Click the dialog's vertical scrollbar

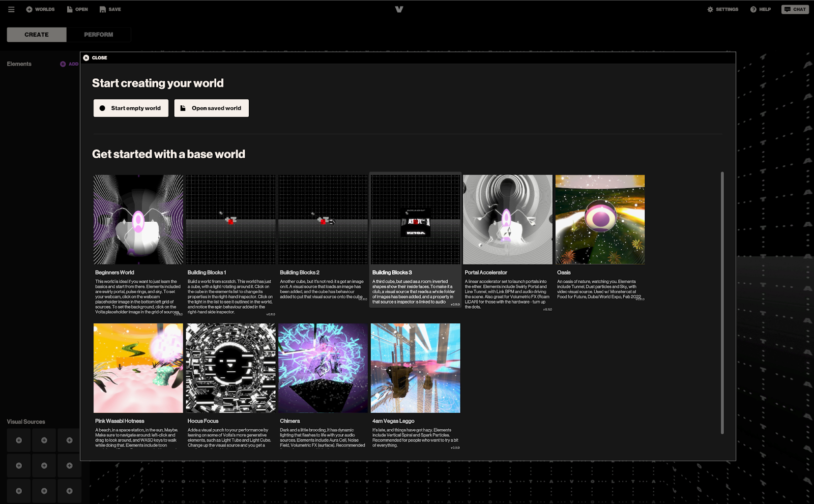click(x=722, y=303)
